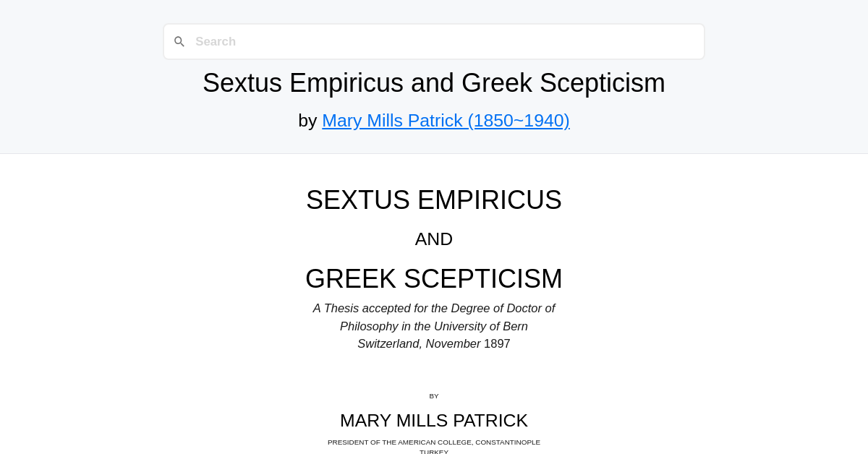
Task: Select the MARY MILLS PATRICK author name
Action: point(434,420)
